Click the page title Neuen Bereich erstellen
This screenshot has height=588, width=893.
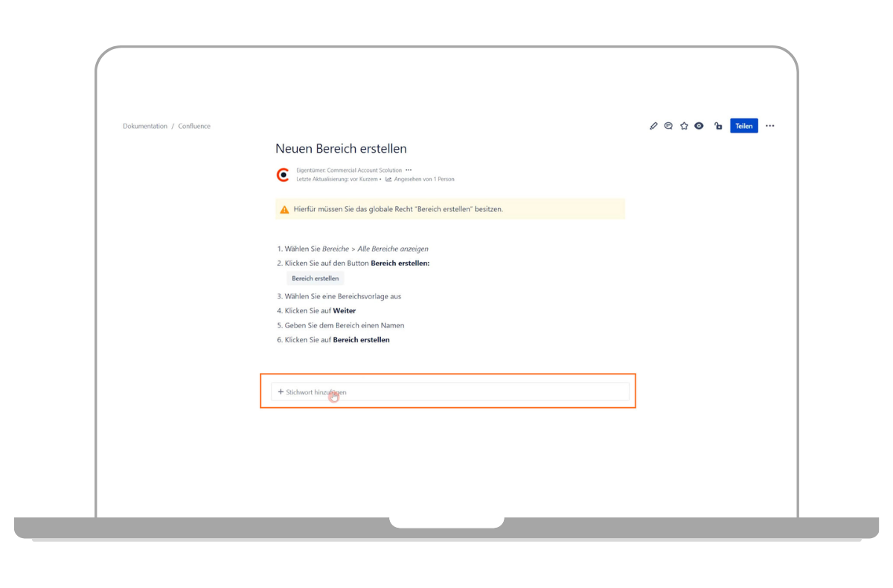341,149
